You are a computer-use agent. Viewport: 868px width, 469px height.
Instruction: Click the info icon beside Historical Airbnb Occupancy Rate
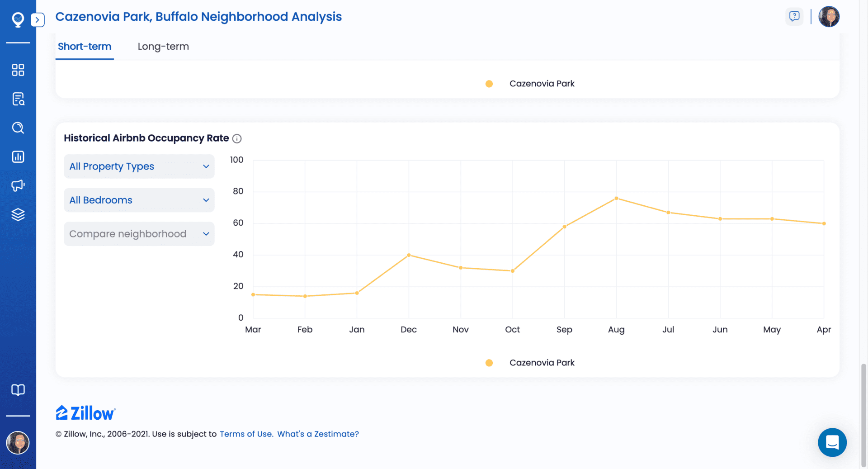click(237, 138)
